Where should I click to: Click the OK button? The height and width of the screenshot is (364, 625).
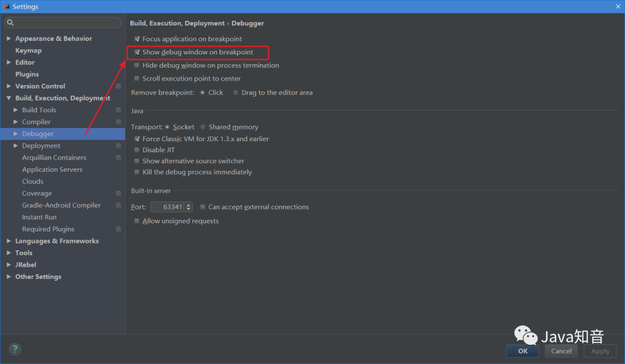coord(523,351)
